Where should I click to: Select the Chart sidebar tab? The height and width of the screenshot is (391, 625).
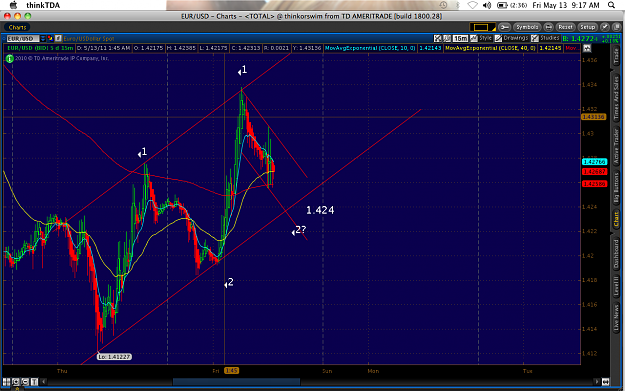pos(616,219)
